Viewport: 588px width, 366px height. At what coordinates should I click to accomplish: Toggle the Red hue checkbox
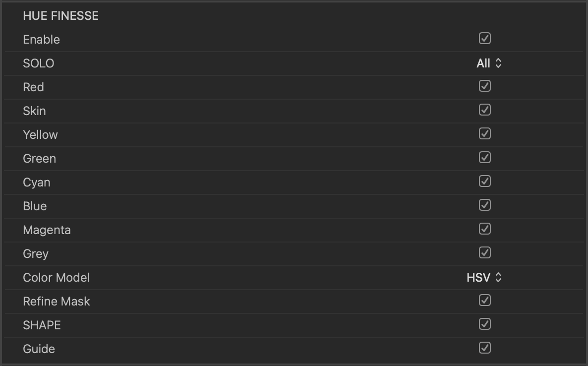(484, 86)
